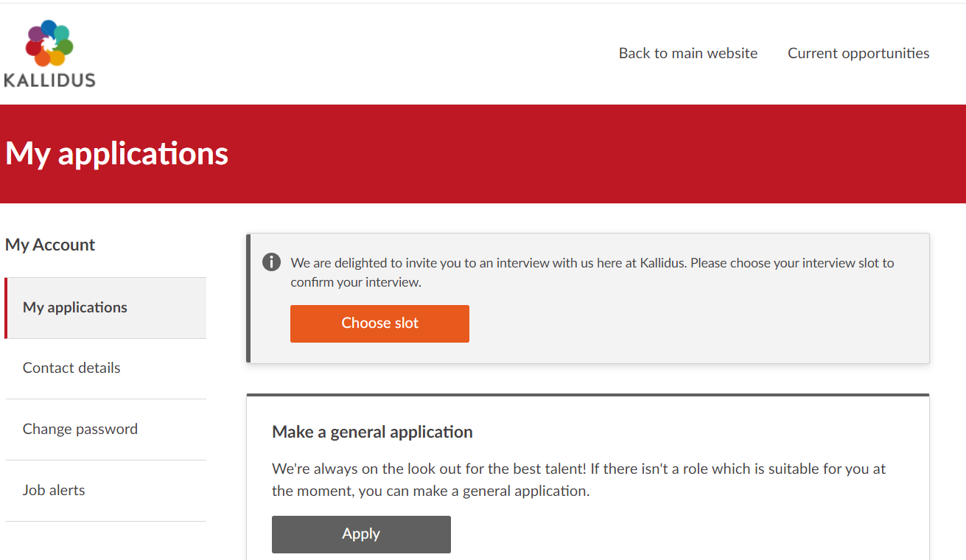Open Contact details in account menu

71,368
